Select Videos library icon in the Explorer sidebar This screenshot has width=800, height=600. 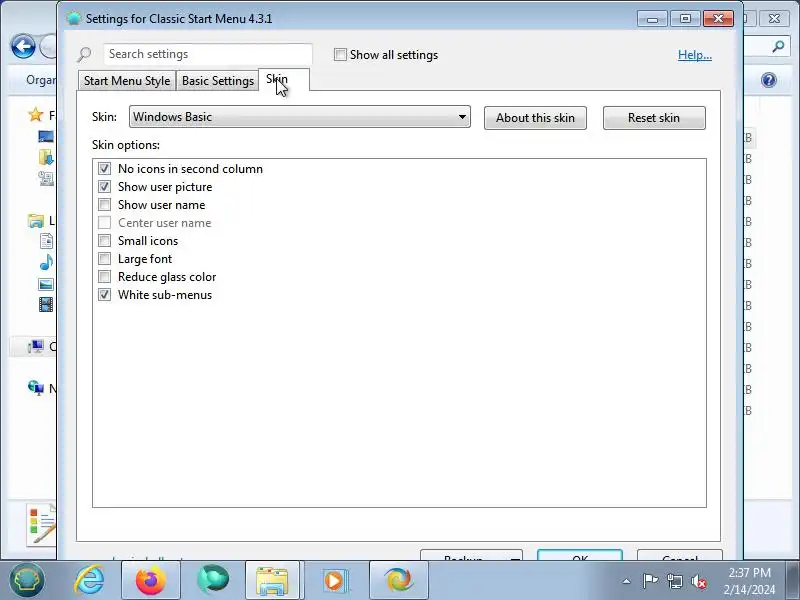[46, 305]
